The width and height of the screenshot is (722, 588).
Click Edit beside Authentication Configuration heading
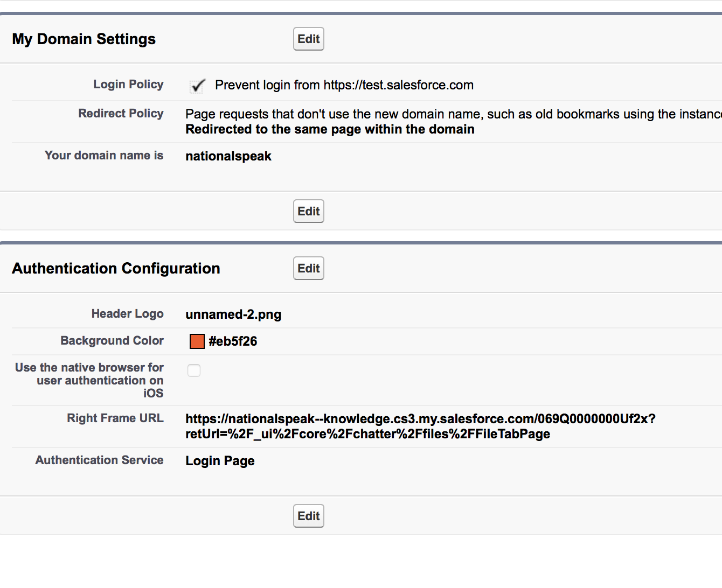[308, 268]
